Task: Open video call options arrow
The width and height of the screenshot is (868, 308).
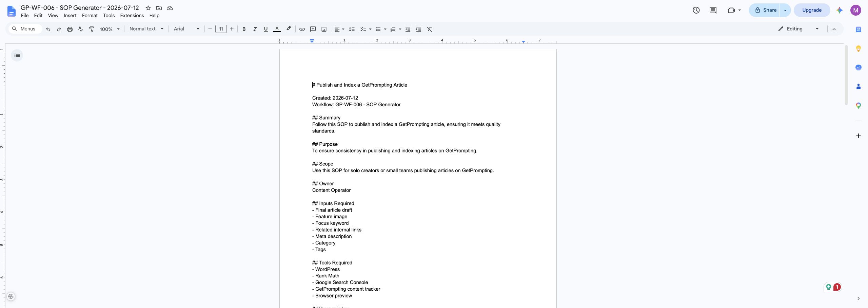Action: pos(739,10)
